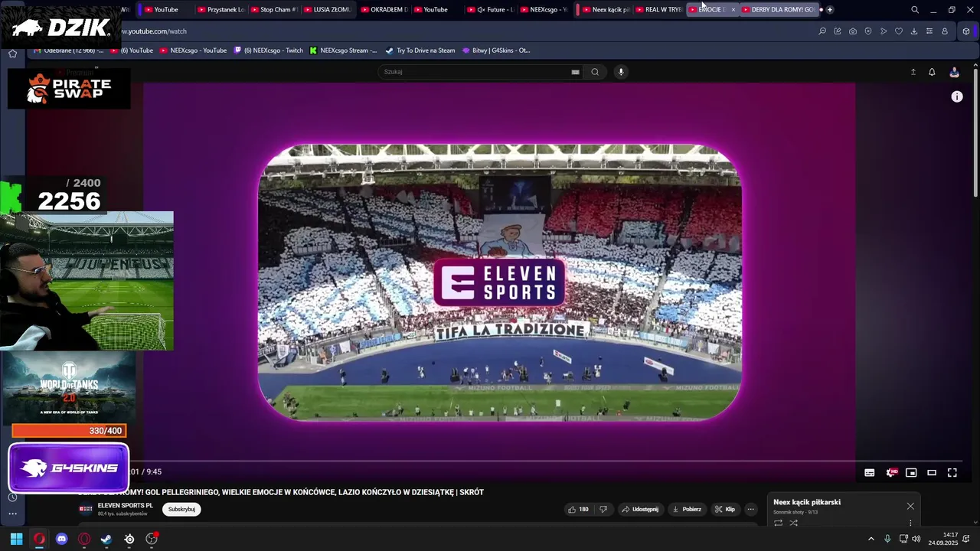The height and width of the screenshot is (551, 980).
Task: Open YouTube account avatar menu
Action: point(954,72)
